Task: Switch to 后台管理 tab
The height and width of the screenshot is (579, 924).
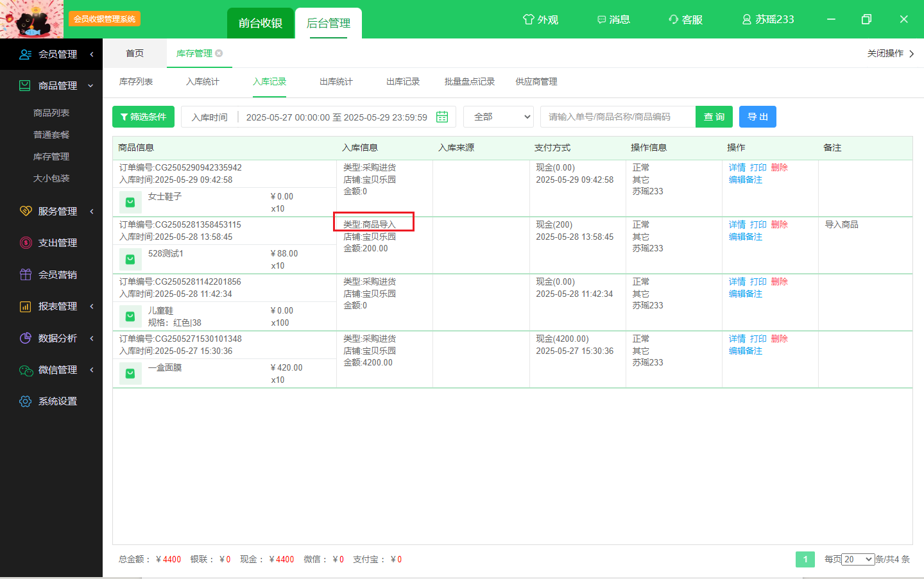Action: pyautogui.click(x=329, y=23)
